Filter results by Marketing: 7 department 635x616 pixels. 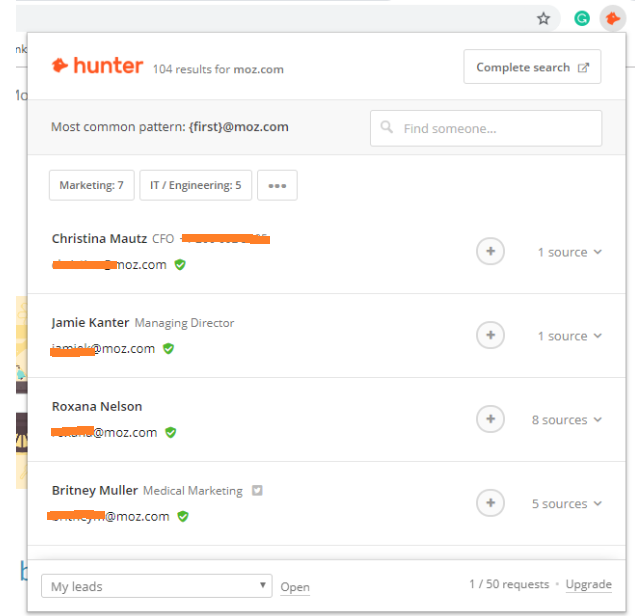91,185
